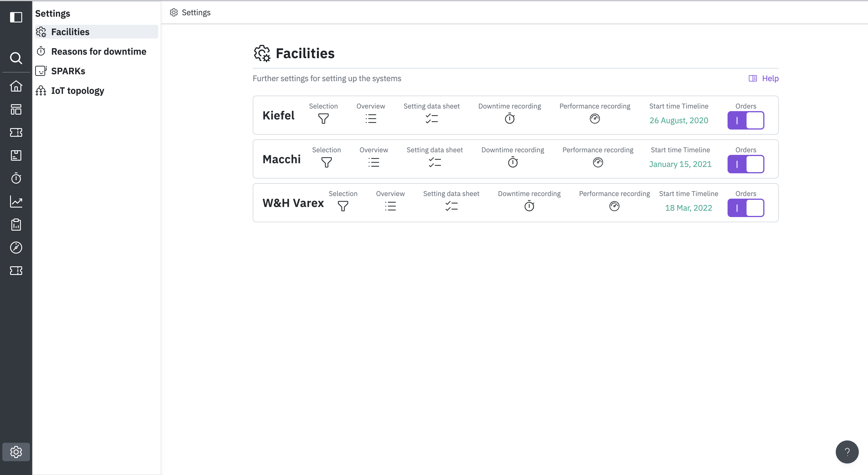Go to home icon in sidebar
Screen dimensions: 868x475
coord(16,86)
